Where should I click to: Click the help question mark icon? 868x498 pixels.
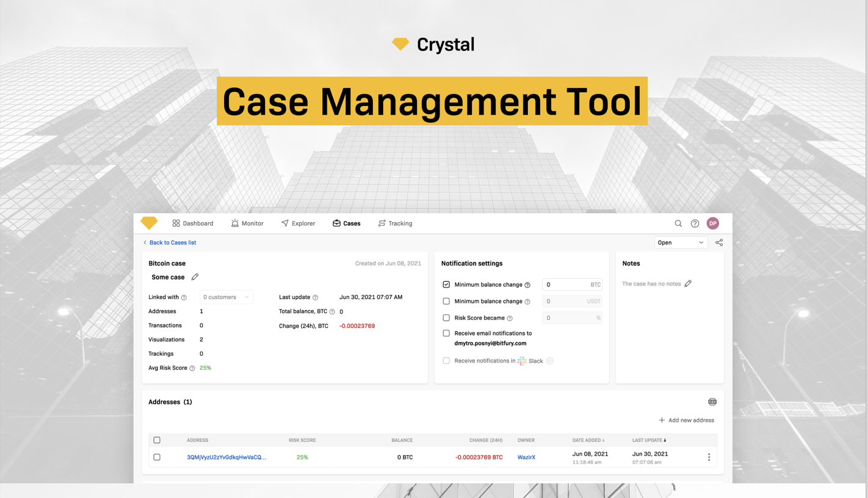[x=695, y=223]
